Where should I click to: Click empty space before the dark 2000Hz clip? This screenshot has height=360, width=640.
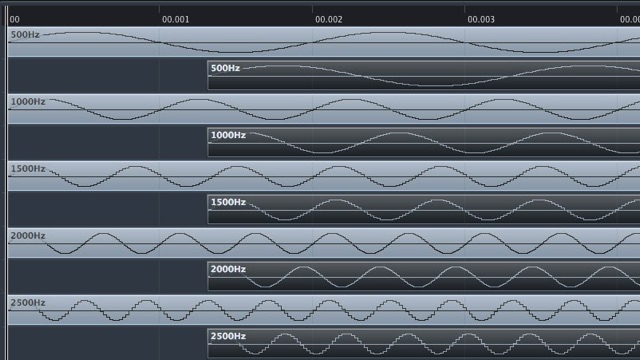(107, 276)
